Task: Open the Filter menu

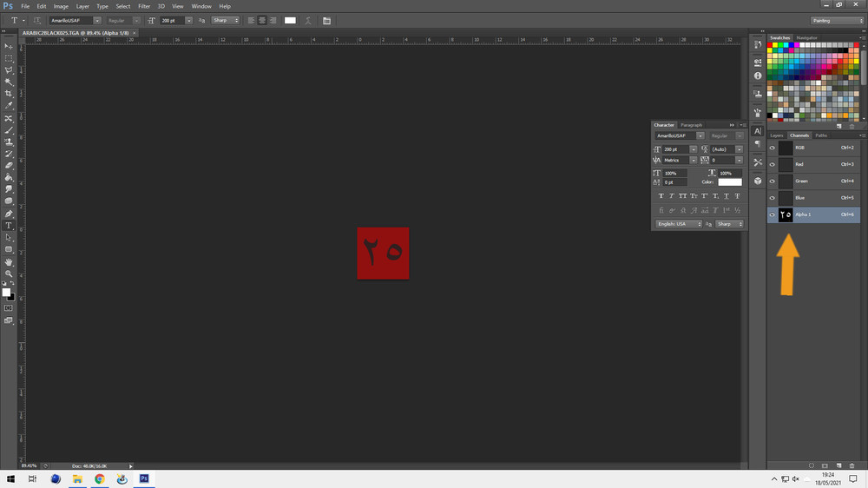Action: pos(144,6)
